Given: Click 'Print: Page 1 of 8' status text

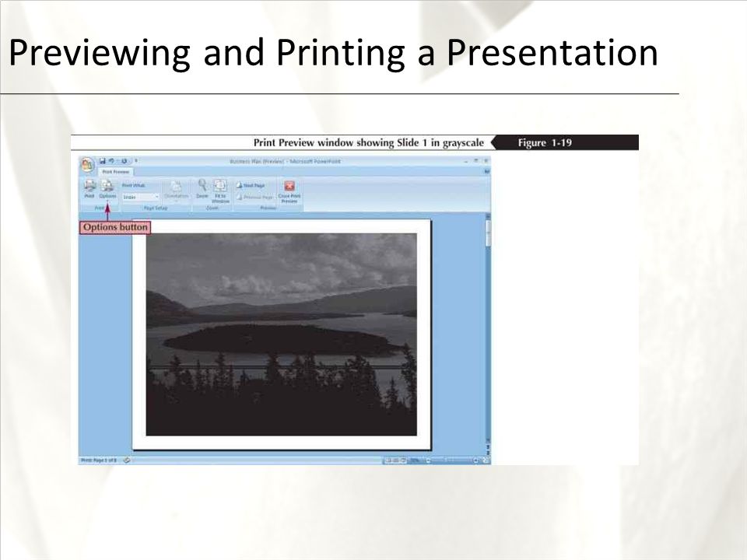Looking at the screenshot, I should [99, 460].
